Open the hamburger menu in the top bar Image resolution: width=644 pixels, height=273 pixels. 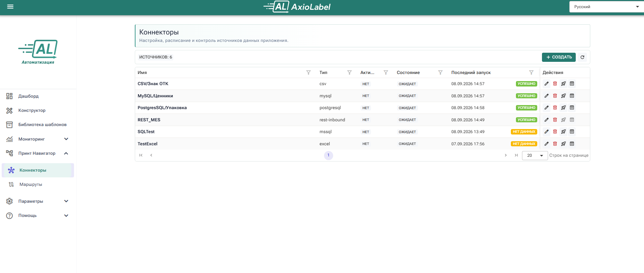coord(10,6)
